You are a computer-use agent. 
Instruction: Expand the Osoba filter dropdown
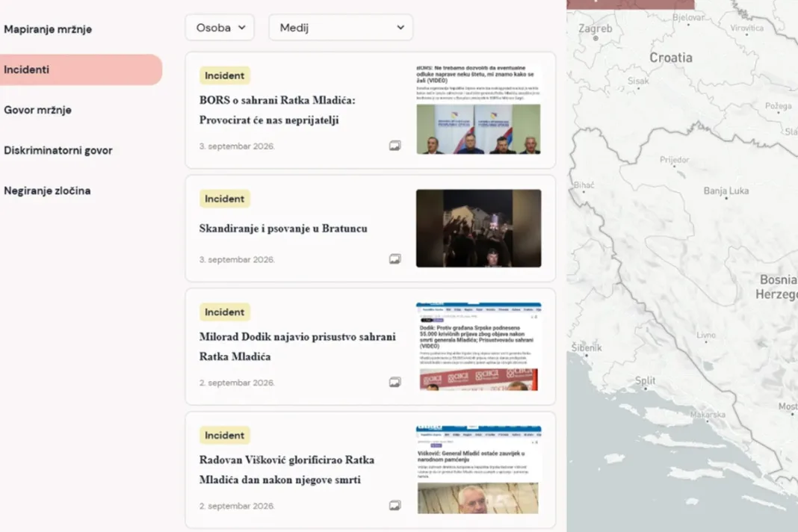coord(220,28)
